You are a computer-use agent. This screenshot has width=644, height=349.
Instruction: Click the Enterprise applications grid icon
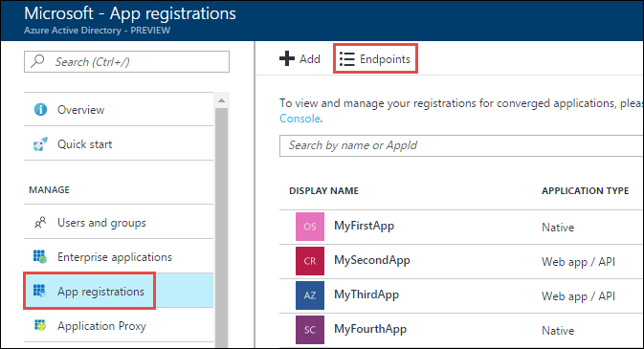[40, 256]
